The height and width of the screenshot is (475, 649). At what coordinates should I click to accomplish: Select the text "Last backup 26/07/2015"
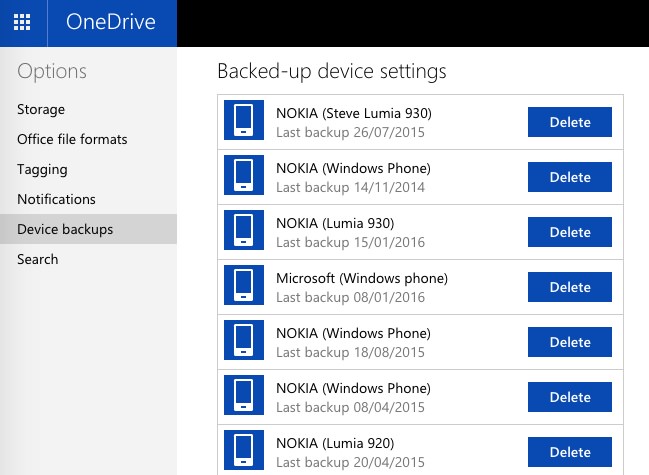[350, 132]
